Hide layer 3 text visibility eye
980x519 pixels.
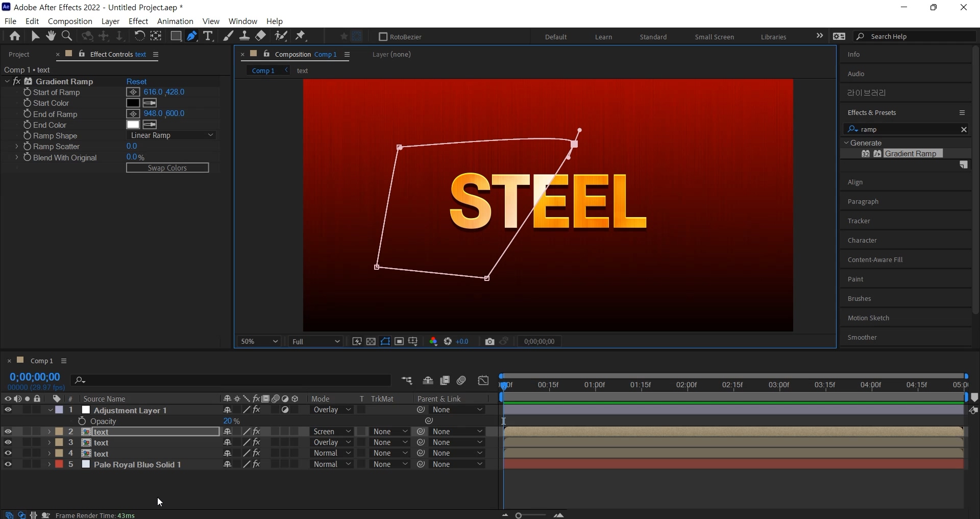(x=8, y=443)
